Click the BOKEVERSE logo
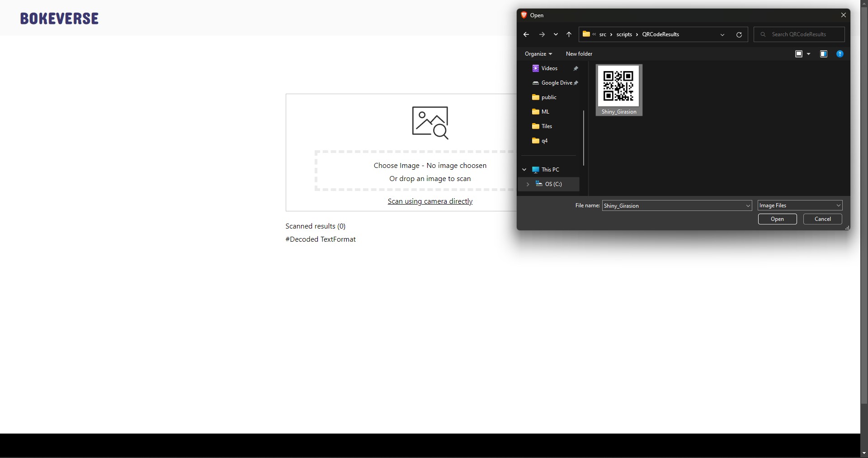Viewport: 868px width, 458px height. click(59, 19)
